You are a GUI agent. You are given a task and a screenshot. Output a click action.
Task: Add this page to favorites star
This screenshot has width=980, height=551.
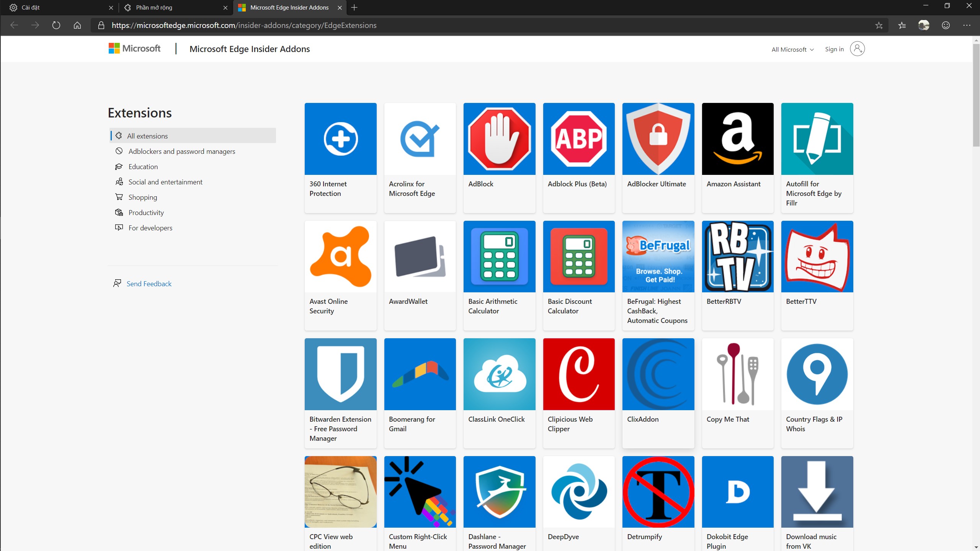[x=879, y=25]
